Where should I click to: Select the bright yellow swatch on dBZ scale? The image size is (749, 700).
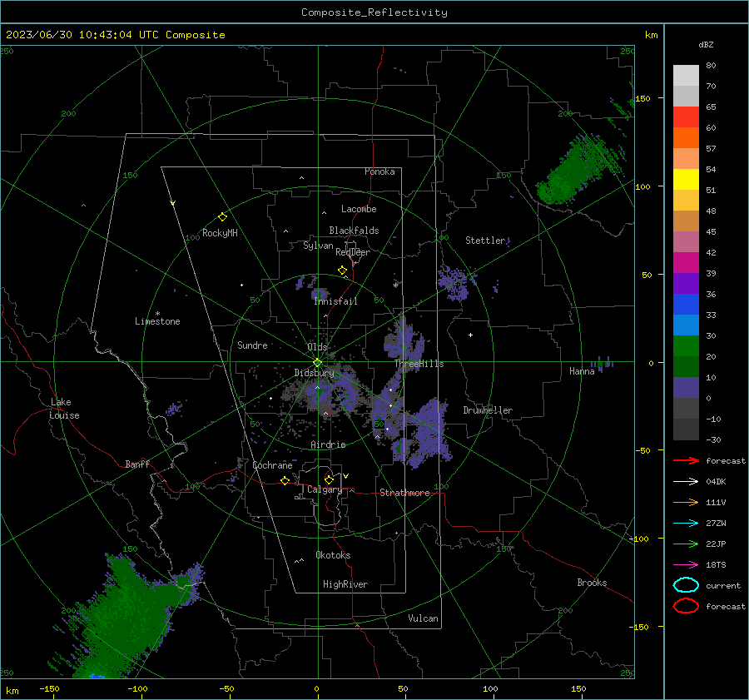click(x=686, y=179)
